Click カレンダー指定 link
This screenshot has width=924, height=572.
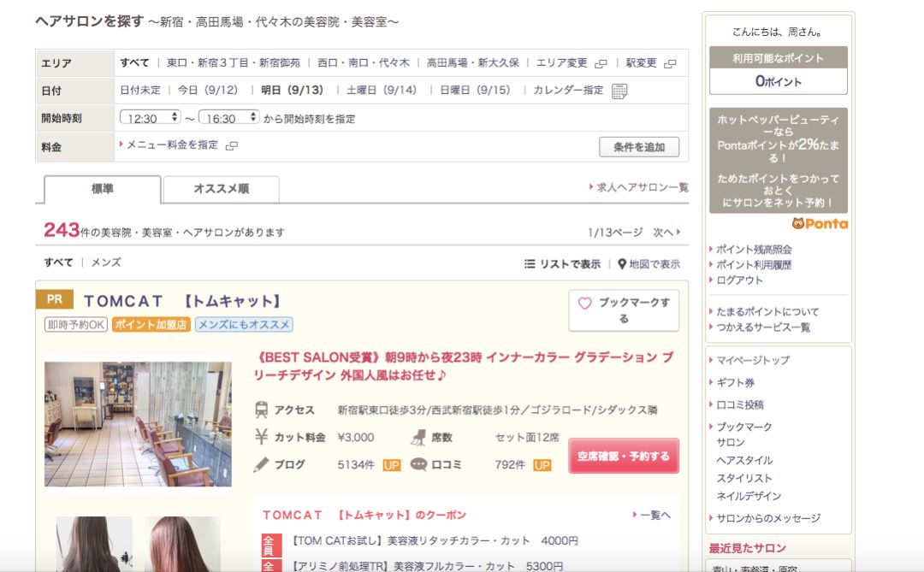coord(568,90)
